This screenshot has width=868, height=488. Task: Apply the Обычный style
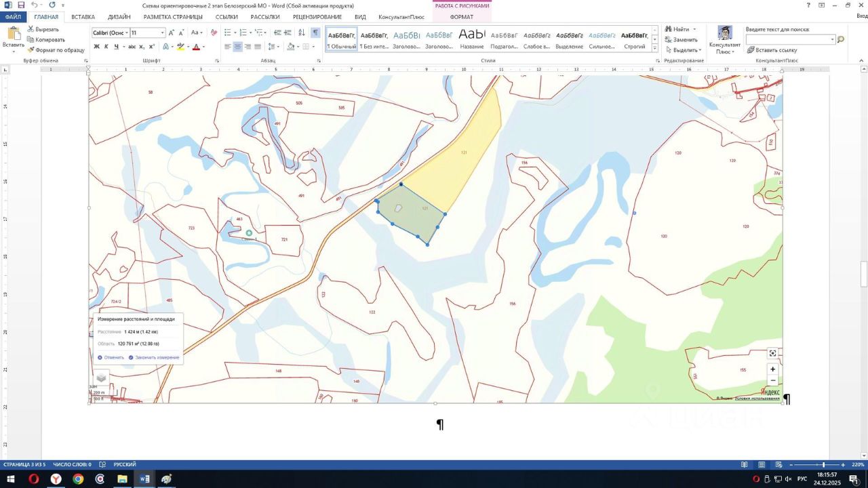pos(341,39)
